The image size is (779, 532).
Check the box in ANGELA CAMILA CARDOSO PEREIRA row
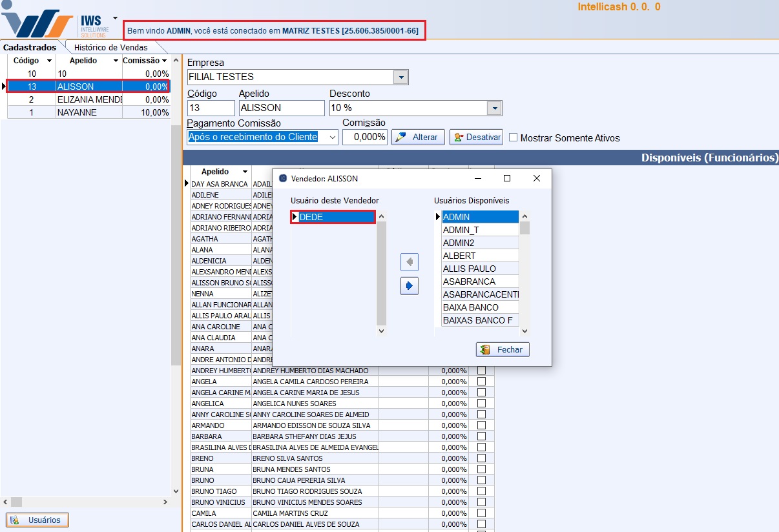[481, 382]
